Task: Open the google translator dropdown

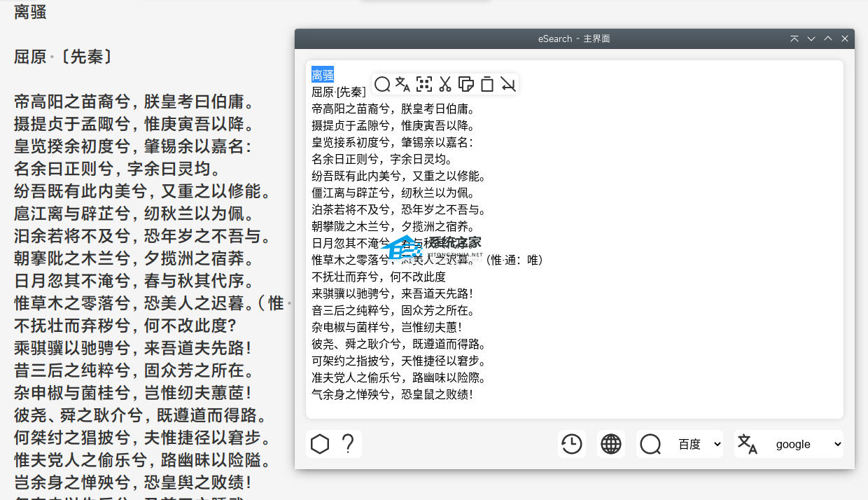Action: (807, 444)
